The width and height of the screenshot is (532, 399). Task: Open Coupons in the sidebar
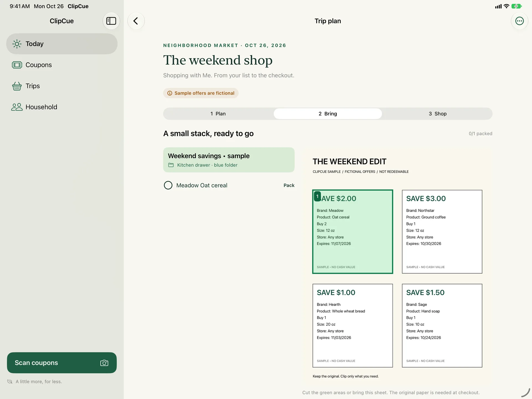62,65
